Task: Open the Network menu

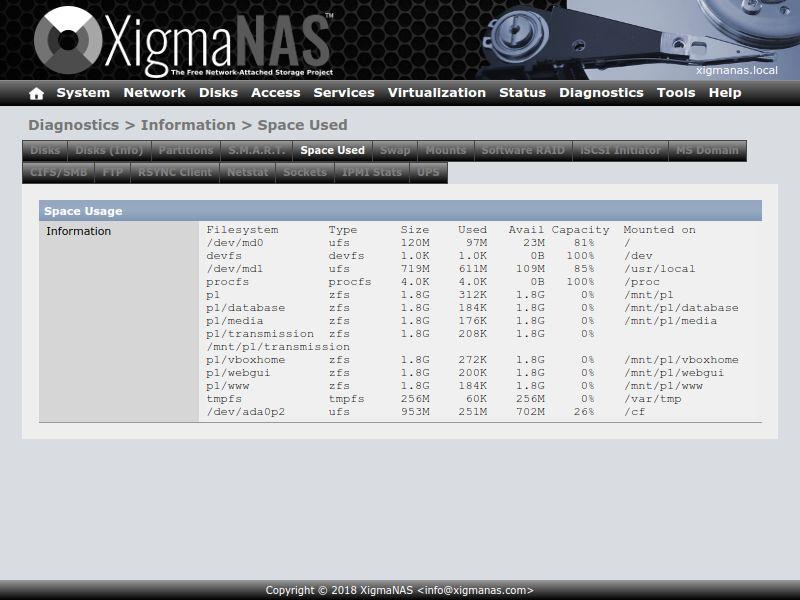Action: 154,93
